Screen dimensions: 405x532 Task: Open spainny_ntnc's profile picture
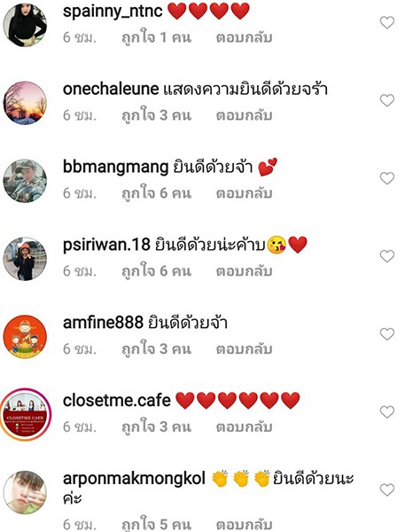[x=25, y=25]
